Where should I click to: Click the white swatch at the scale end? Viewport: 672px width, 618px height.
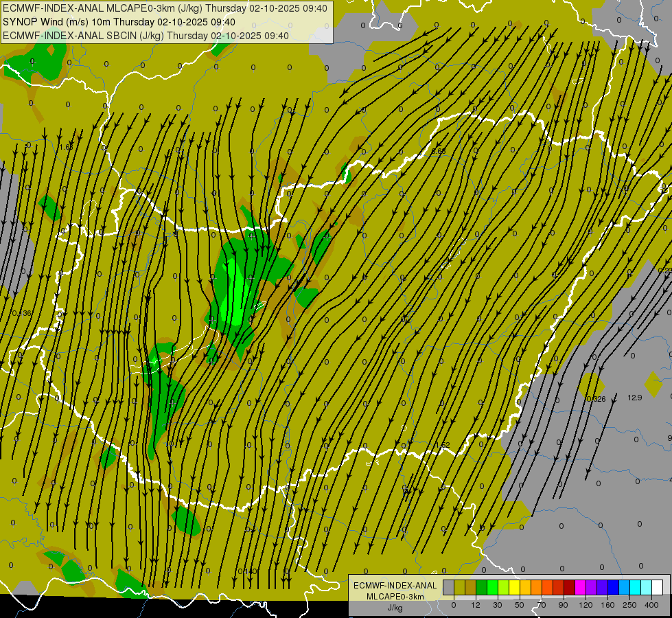658,587
